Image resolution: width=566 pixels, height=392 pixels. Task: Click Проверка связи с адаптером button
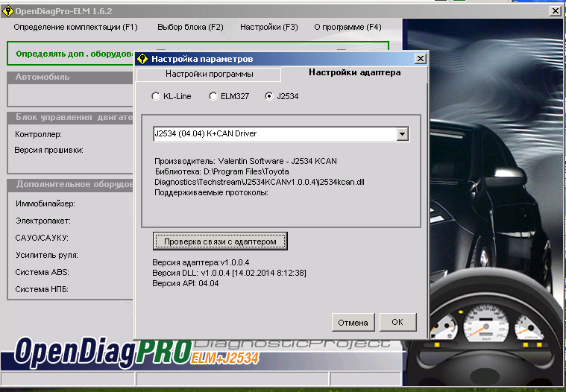point(220,241)
